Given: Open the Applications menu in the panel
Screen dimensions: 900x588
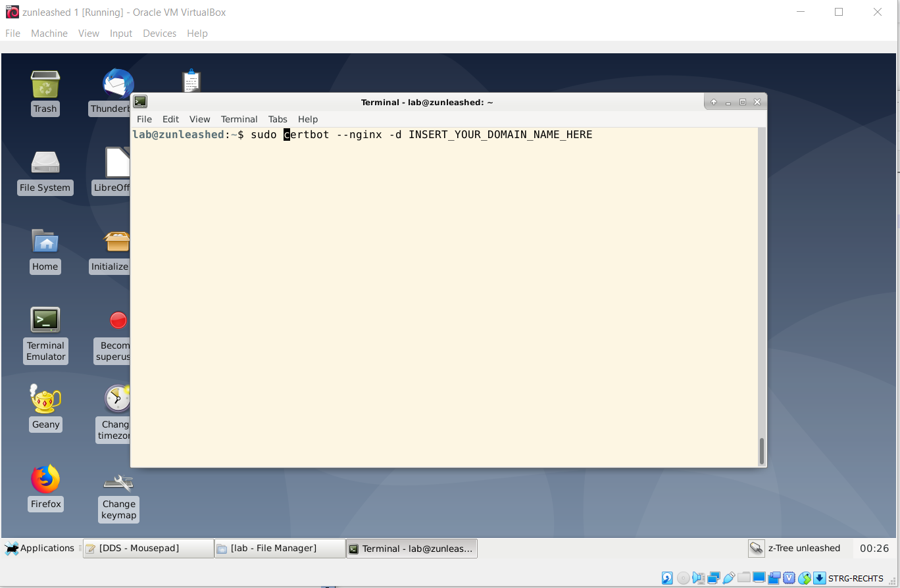Looking at the screenshot, I should (39, 548).
